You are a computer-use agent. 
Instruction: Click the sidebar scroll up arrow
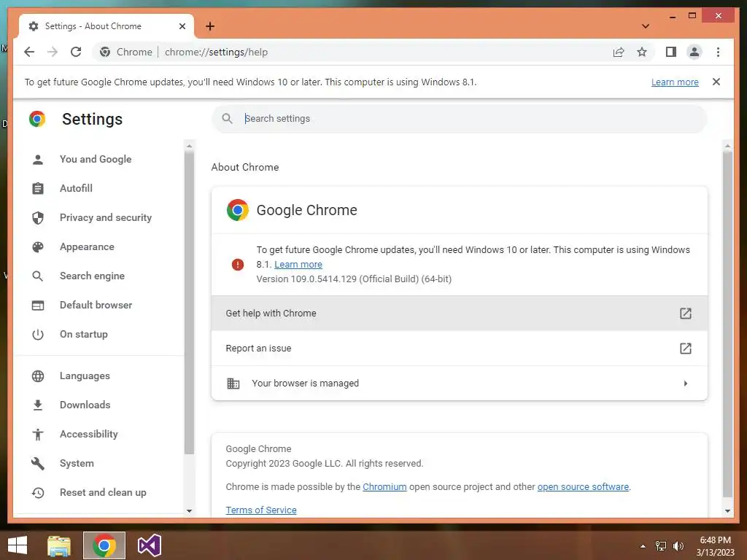pyautogui.click(x=189, y=146)
